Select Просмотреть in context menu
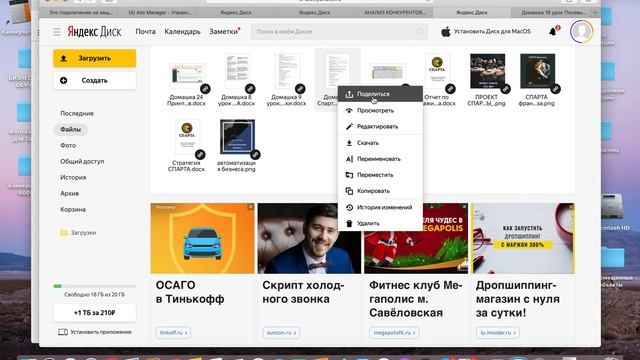 (x=380, y=111)
